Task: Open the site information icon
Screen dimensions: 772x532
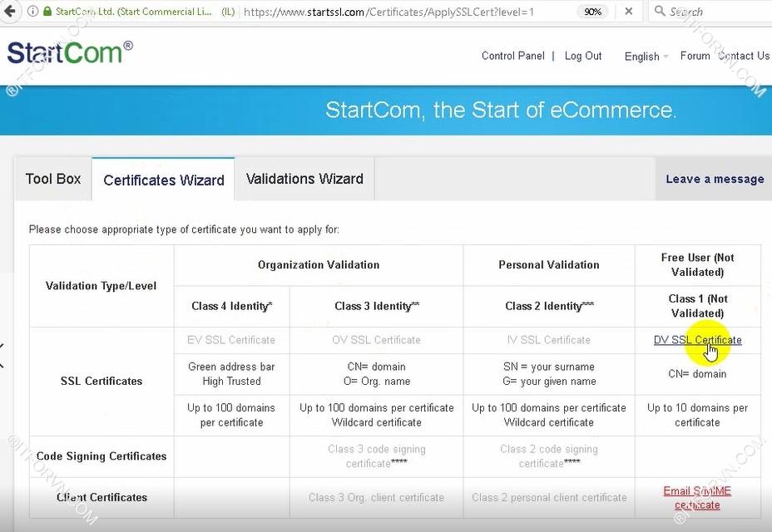Action: (32, 12)
